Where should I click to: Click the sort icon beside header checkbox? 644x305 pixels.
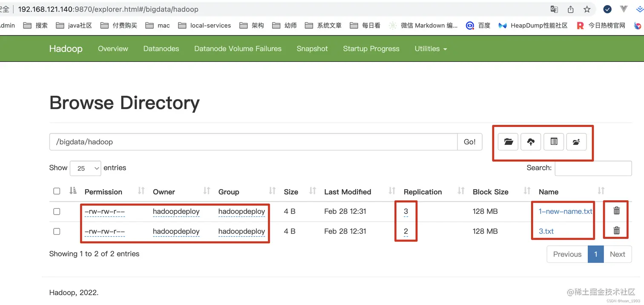click(x=73, y=191)
